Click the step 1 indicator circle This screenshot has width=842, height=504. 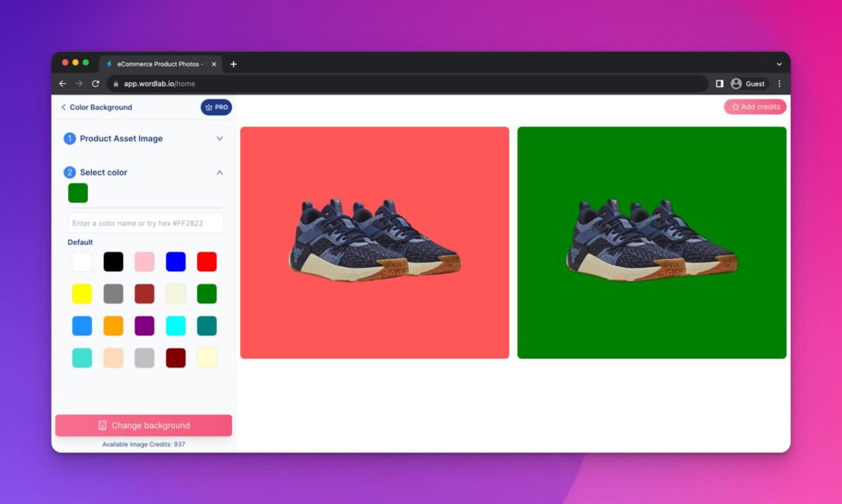[x=70, y=138]
